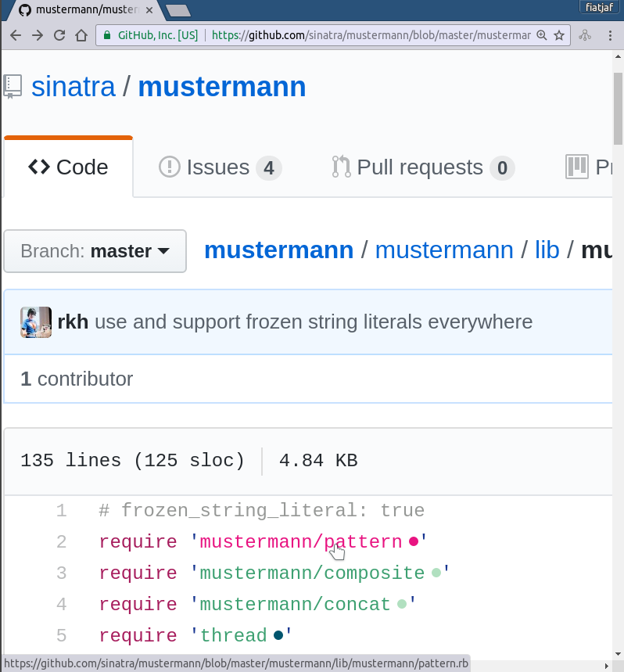
Task: Click the green dot after mustermann/concat
Action: (402, 604)
